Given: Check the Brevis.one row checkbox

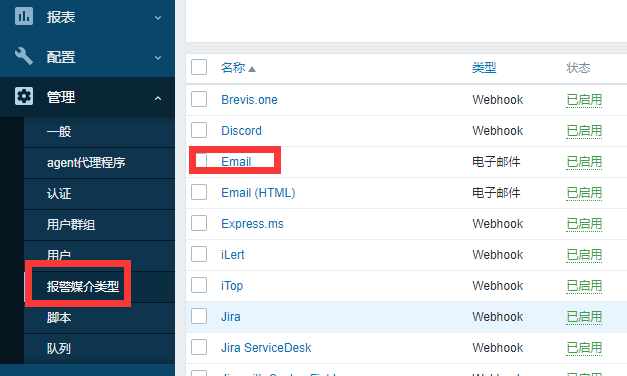Looking at the screenshot, I should (199, 99).
